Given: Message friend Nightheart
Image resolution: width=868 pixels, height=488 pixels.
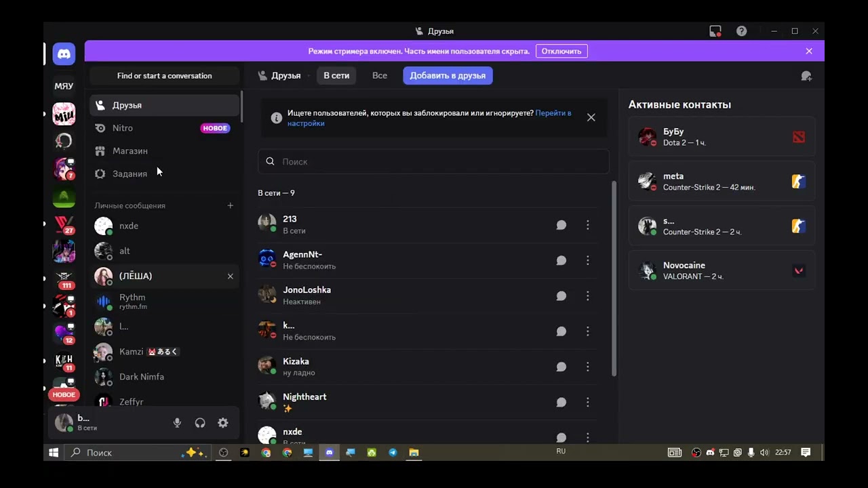Looking at the screenshot, I should [561, 403].
